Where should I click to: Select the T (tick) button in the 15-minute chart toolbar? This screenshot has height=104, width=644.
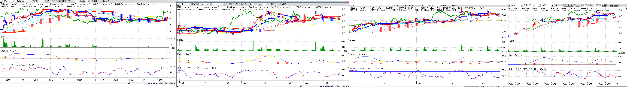tap(246, 4)
